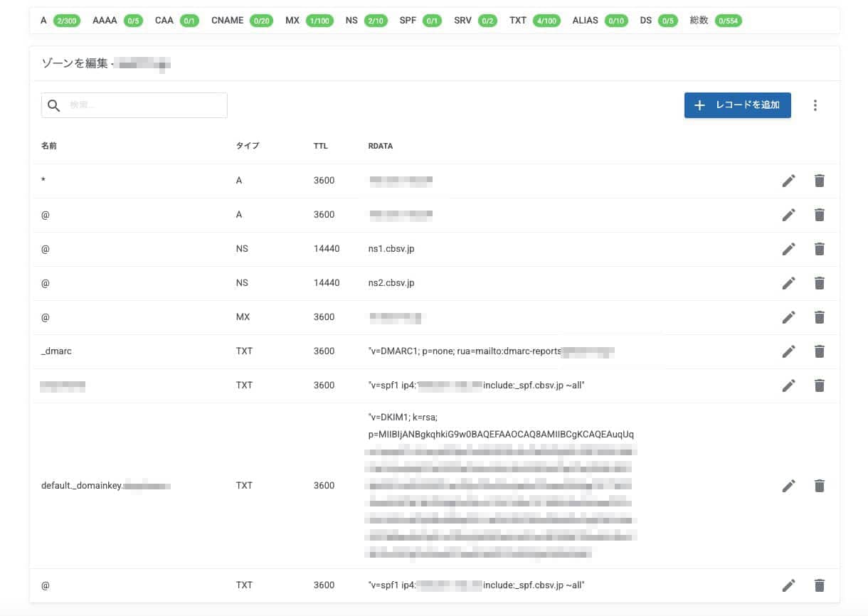Viewport: 868px width, 616px height.
Task: Edit the @ A record
Action: [x=788, y=215]
